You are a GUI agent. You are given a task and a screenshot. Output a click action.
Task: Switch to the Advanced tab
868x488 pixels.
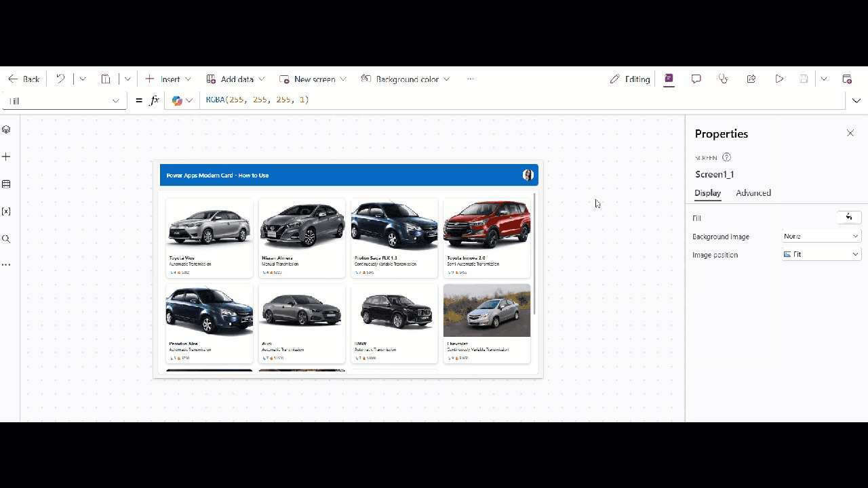(x=753, y=193)
